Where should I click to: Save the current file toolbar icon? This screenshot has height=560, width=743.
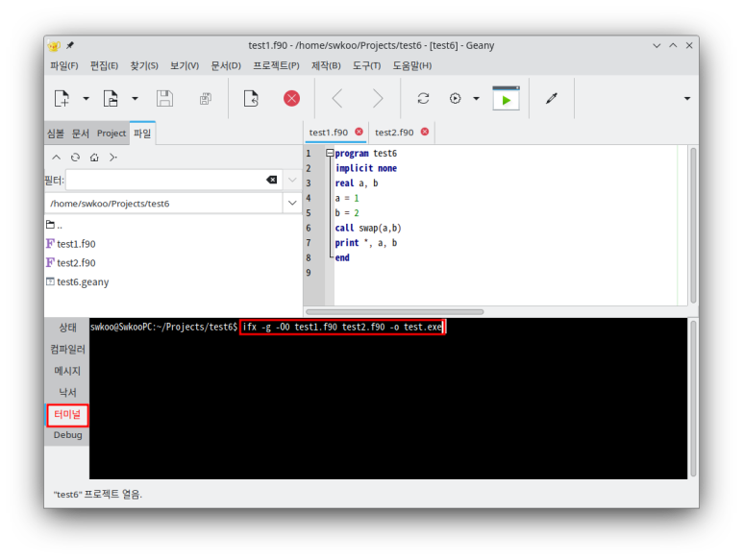tap(164, 99)
